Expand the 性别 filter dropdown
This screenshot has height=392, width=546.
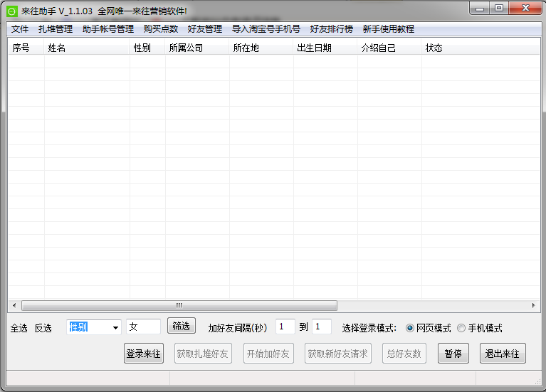coord(115,327)
